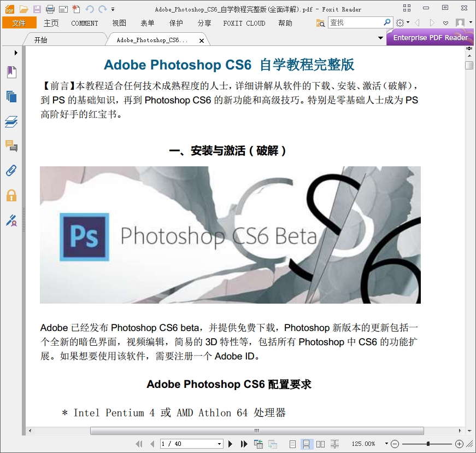Open the Bookmarks panel icon
This screenshot has height=453, width=476.
pyautogui.click(x=11, y=72)
